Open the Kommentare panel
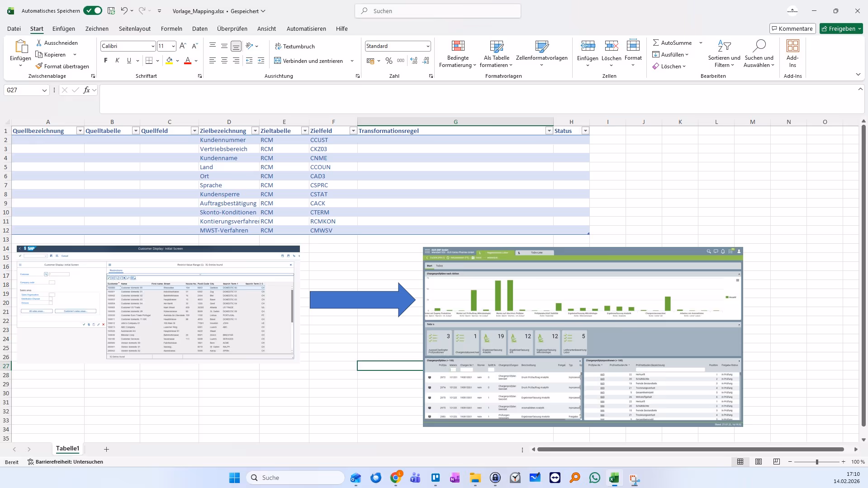The height and width of the screenshot is (488, 868). pos(792,28)
